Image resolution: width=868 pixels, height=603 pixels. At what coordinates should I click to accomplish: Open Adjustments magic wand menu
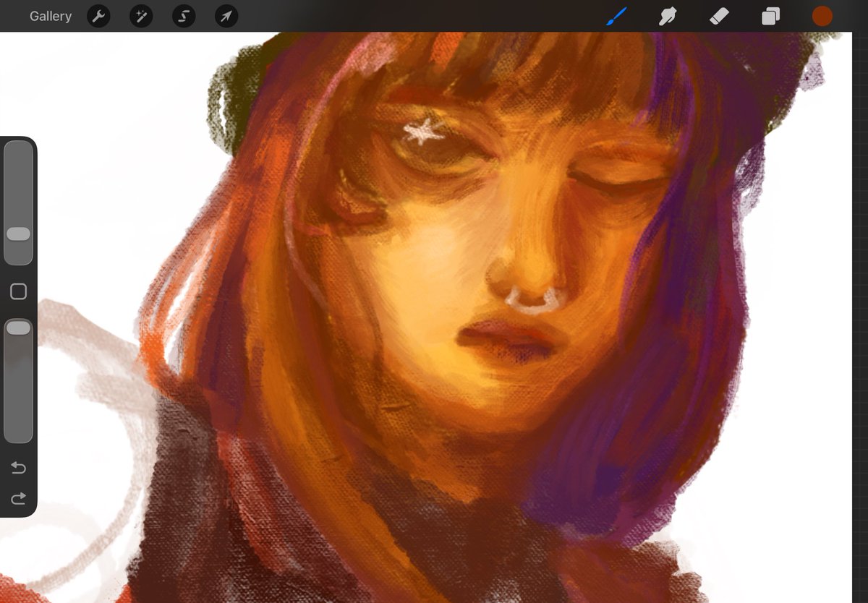[141, 16]
